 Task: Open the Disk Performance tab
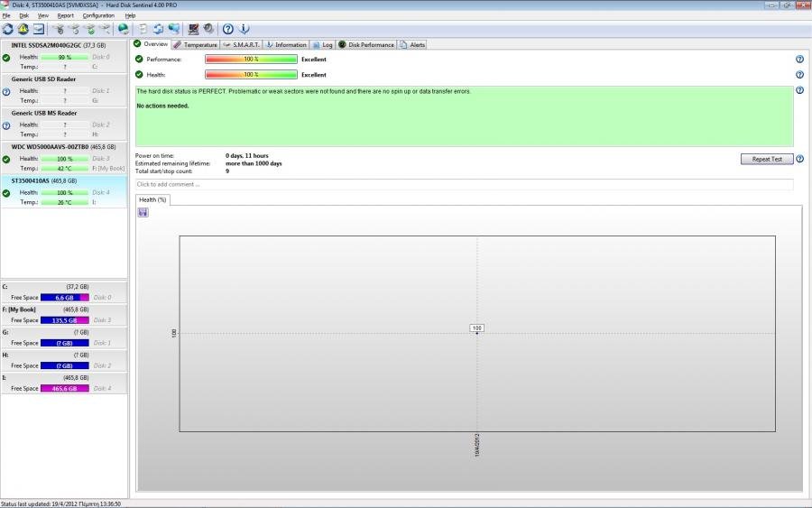pyautogui.click(x=366, y=44)
